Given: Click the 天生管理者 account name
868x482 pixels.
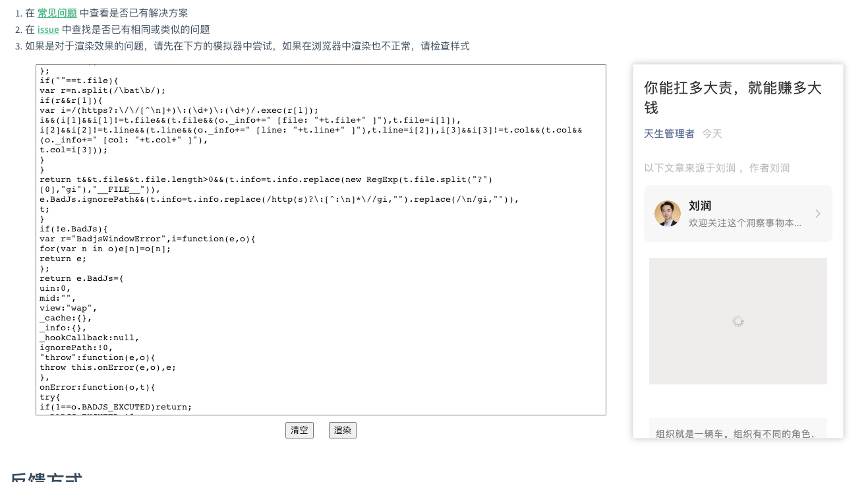Looking at the screenshot, I should tap(669, 133).
